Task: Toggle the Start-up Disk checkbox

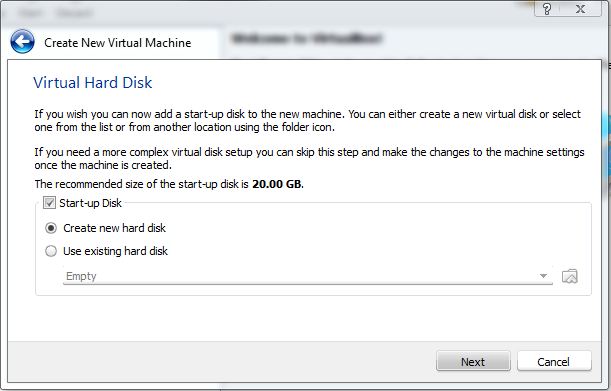Action: [49, 203]
